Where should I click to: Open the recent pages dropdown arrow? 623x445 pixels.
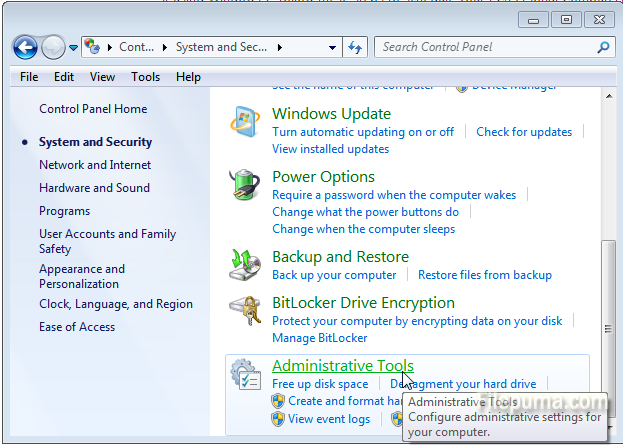point(74,47)
